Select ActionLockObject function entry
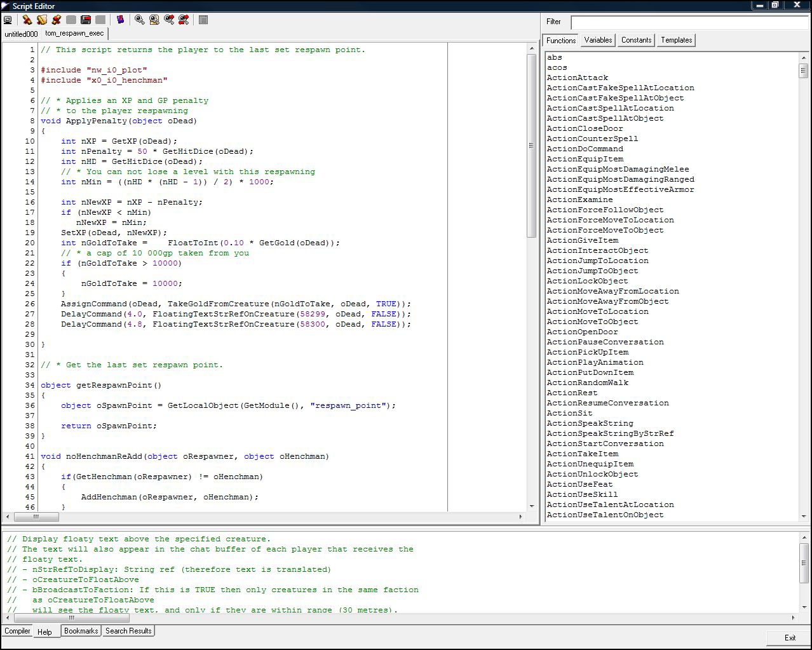This screenshot has height=650, width=812. (587, 281)
